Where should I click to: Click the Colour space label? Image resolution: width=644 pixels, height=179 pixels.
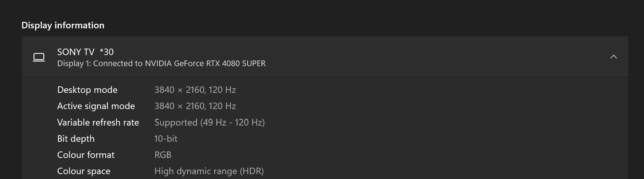(x=84, y=171)
